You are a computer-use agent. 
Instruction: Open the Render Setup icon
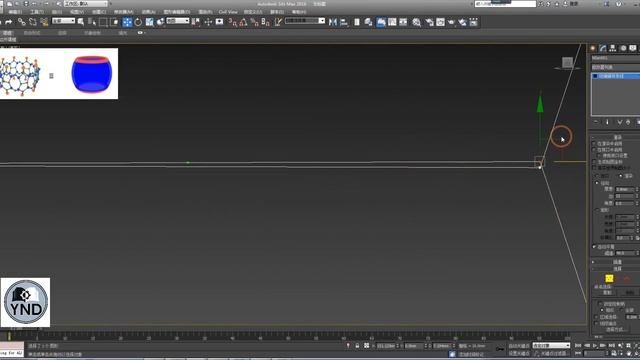pos(429,22)
